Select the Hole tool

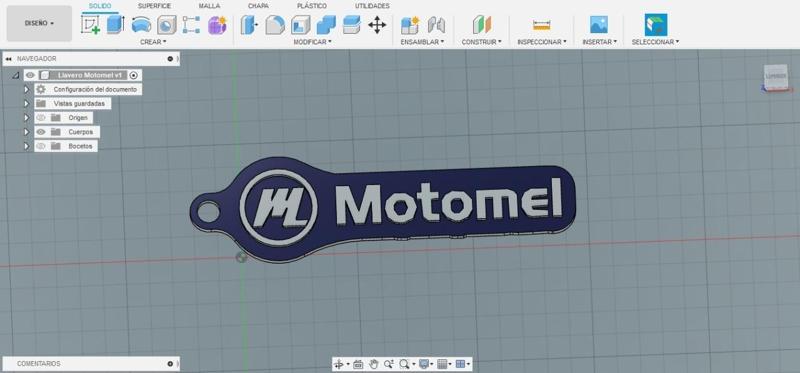166,24
